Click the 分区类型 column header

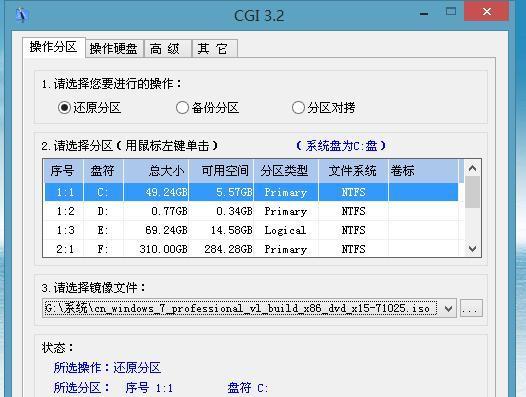tap(286, 171)
